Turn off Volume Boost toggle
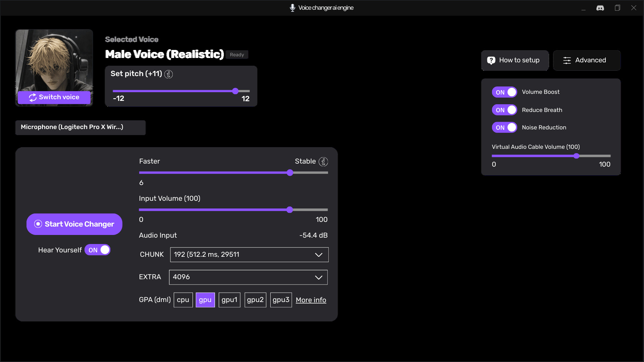The image size is (644, 362). coord(504,92)
